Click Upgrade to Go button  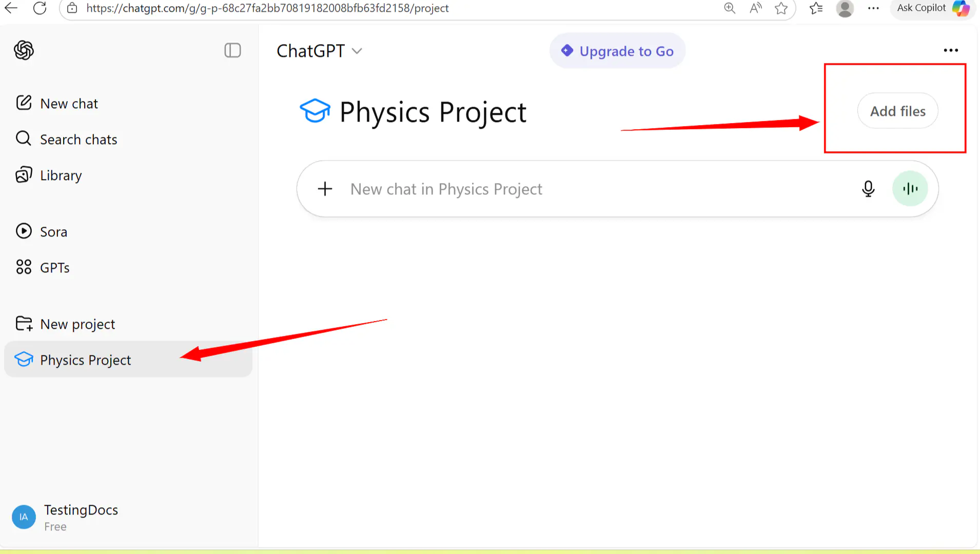click(617, 51)
